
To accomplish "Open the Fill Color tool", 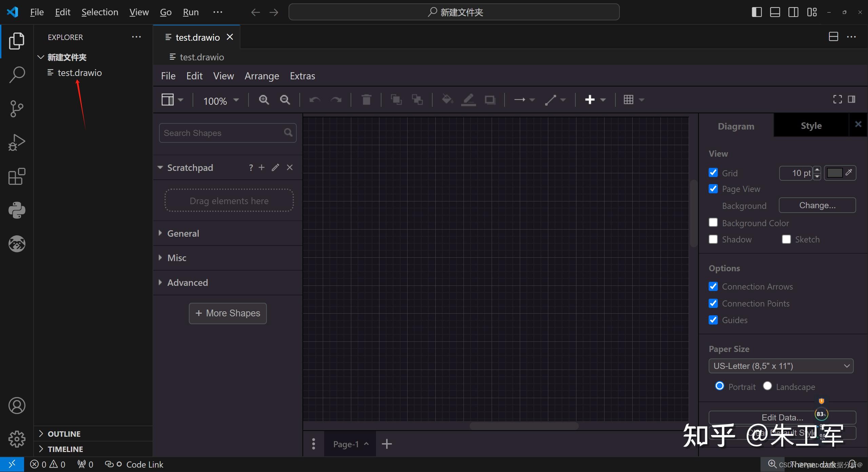I will point(447,100).
